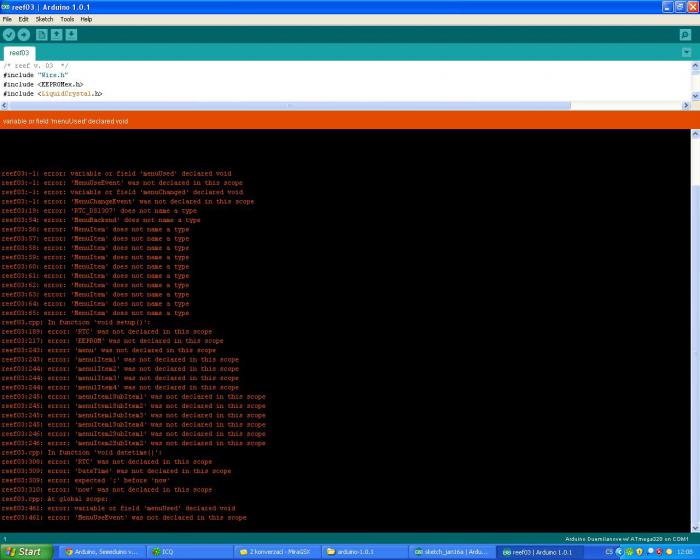Expand the tab options dropdown arrow
Screen dimensions: 700x560
click(686, 52)
